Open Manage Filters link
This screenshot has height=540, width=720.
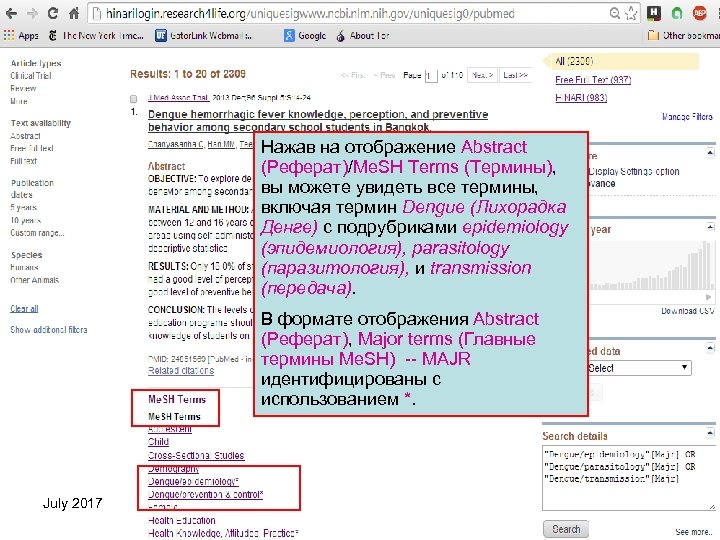[687, 117]
